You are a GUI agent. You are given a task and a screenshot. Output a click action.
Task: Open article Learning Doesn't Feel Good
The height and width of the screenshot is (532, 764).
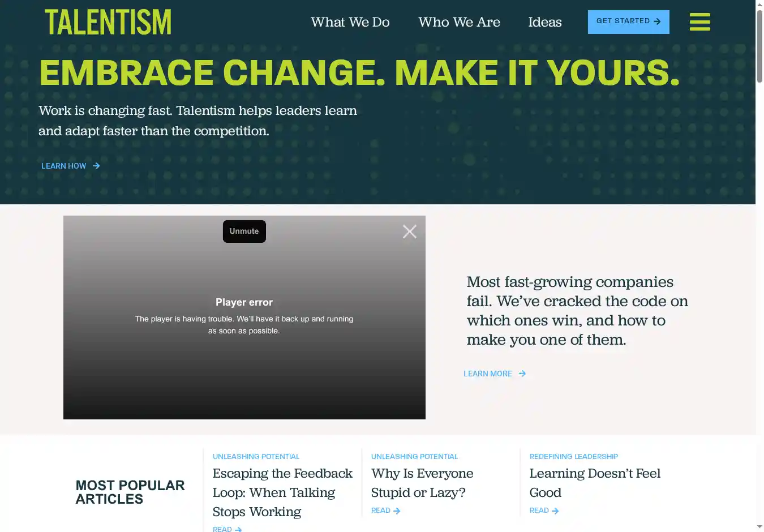(594, 483)
